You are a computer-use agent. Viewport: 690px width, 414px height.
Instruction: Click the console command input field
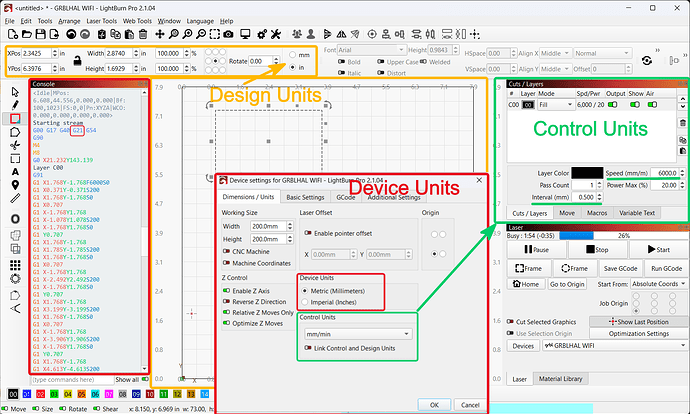(x=73, y=379)
